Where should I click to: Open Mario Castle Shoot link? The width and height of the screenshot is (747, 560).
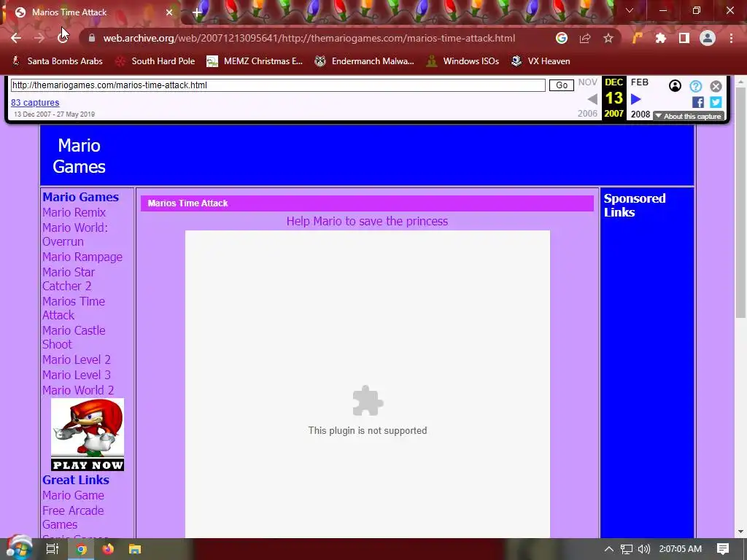(x=74, y=337)
